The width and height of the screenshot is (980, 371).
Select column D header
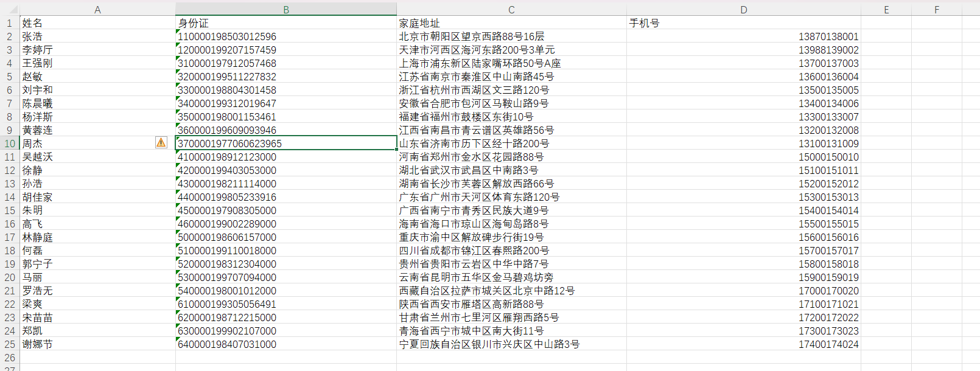click(x=744, y=10)
